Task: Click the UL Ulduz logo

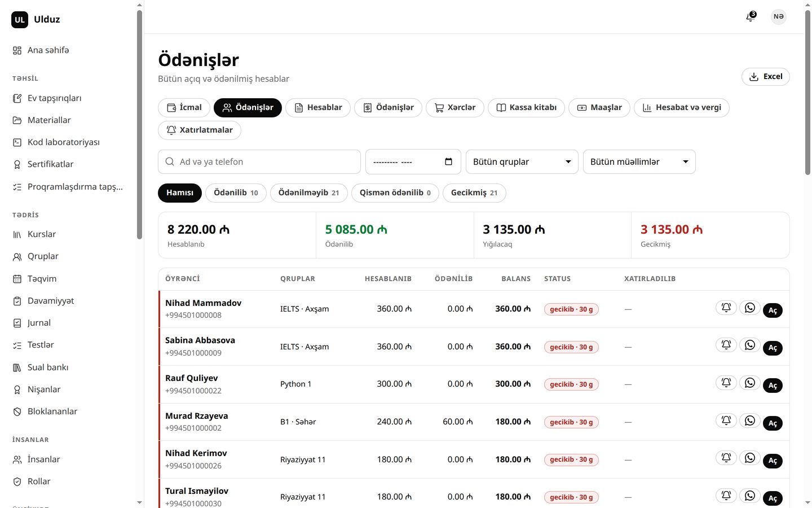Action: 36,19
